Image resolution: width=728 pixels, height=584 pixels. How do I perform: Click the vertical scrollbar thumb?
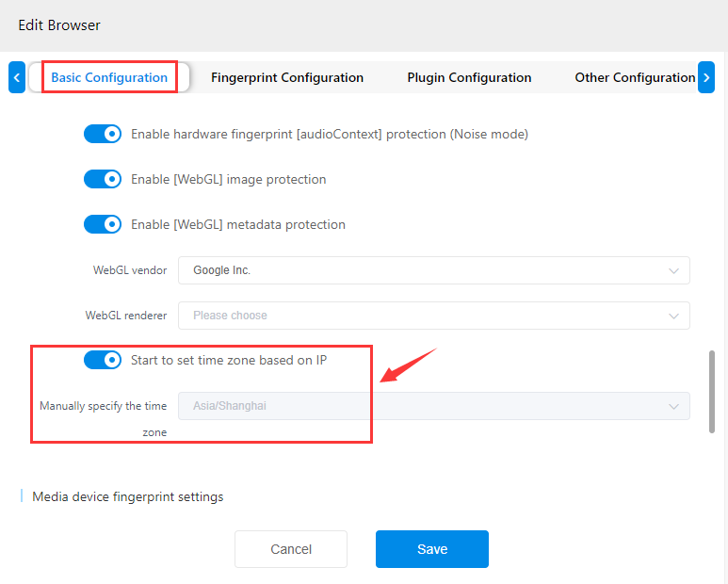[712, 392]
